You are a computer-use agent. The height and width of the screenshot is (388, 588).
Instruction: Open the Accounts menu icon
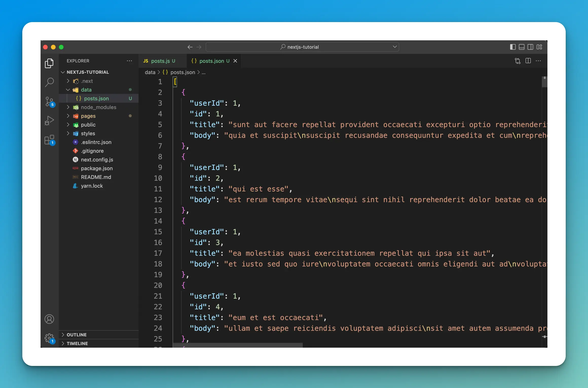click(x=49, y=319)
